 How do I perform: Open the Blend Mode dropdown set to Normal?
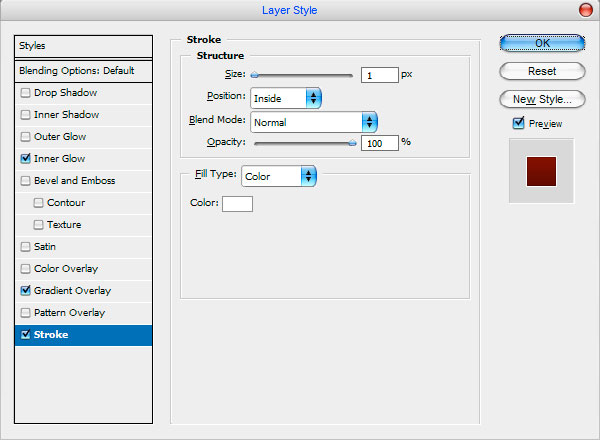(x=314, y=122)
